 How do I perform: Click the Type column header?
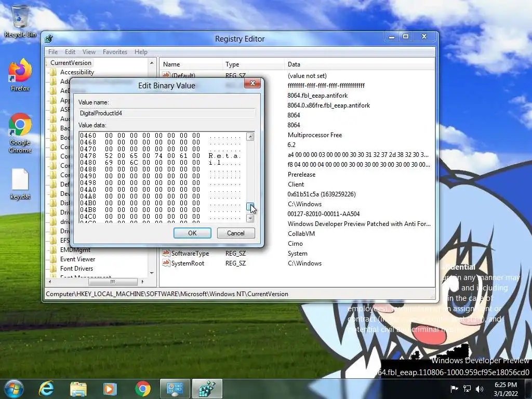(253, 64)
